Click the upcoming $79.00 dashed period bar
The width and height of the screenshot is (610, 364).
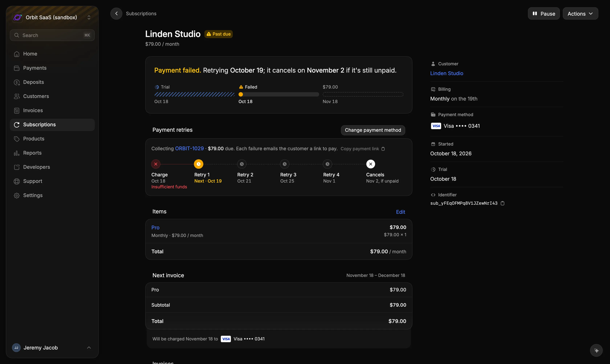pyautogui.click(x=363, y=94)
